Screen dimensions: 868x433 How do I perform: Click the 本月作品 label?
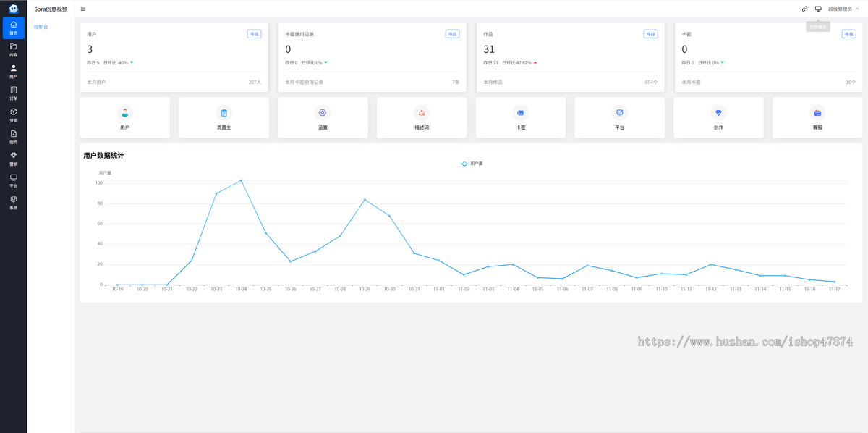[493, 83]
